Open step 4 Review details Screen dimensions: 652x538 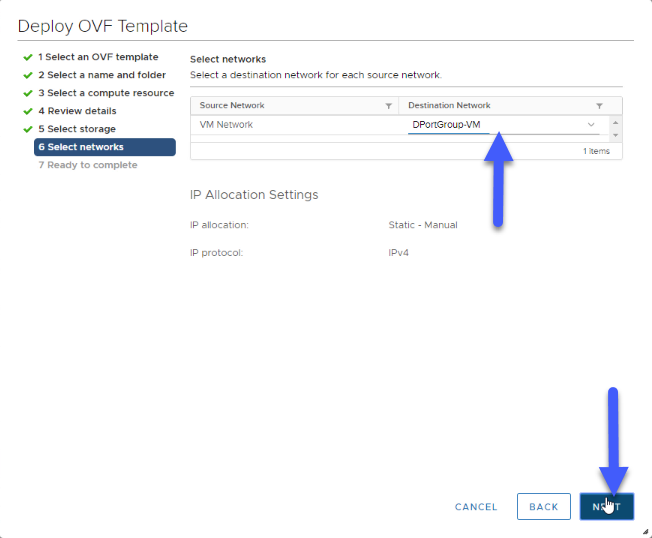pyautogui.click(x=77, y=111)
